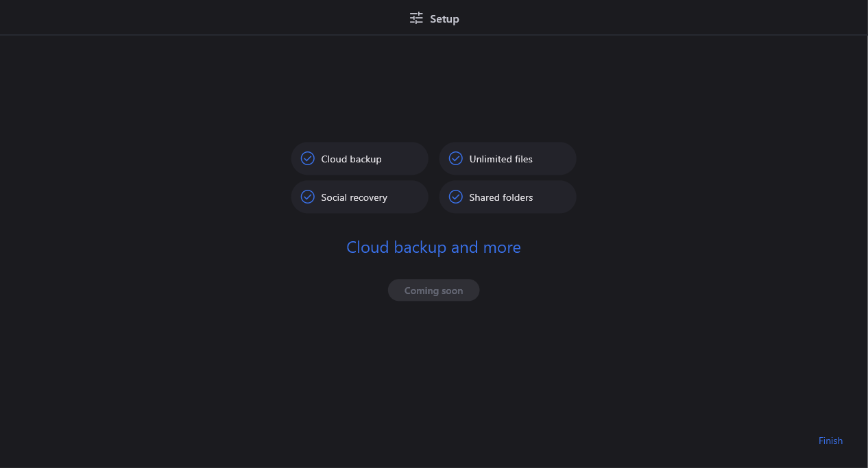Click the Setup title text
Viewport: 868px width, 468px height.
tap(444, 19)
